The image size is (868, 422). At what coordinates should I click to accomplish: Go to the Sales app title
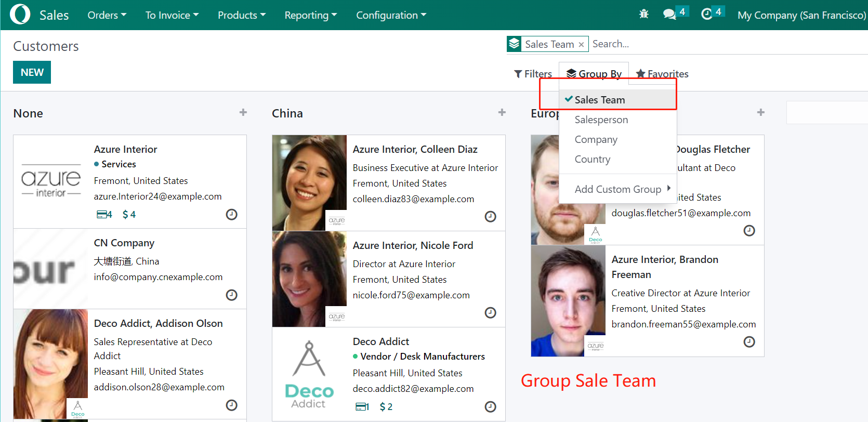pos(54,15)
